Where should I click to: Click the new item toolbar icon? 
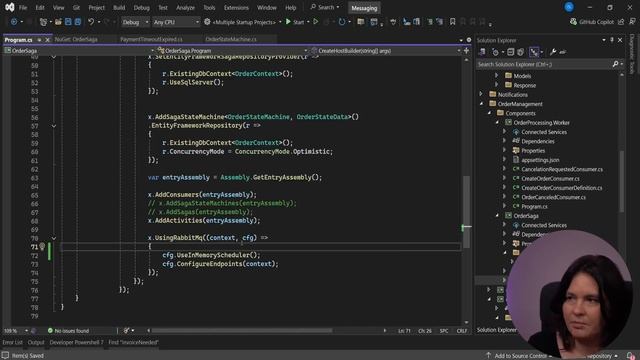pyautogui.click(x=43, y=22)
